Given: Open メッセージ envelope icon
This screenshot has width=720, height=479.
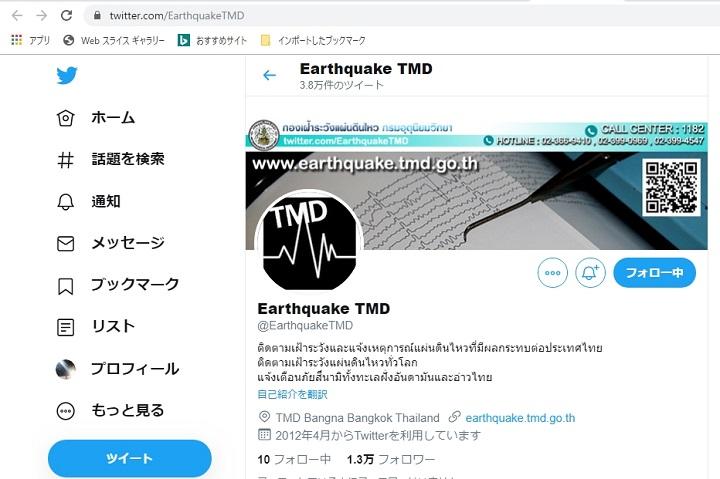Looking at the screenshot, I should pyautogui.click(x=65, y=243).
